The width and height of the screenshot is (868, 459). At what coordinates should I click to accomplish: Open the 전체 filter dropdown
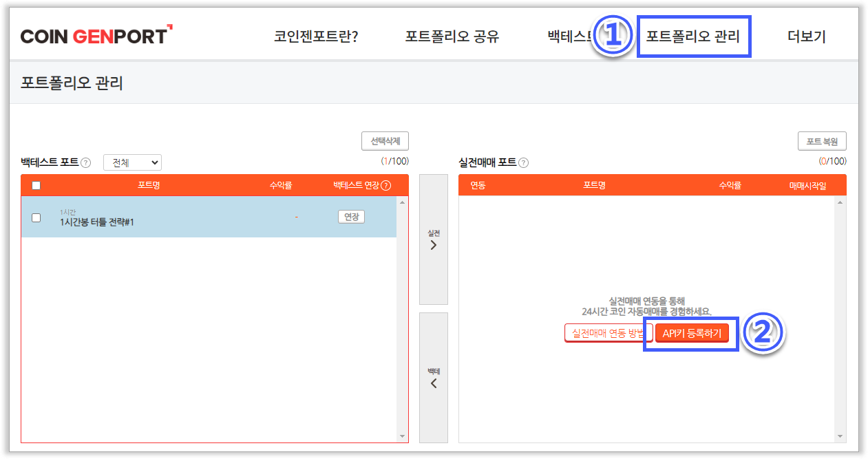pos(132,162)
